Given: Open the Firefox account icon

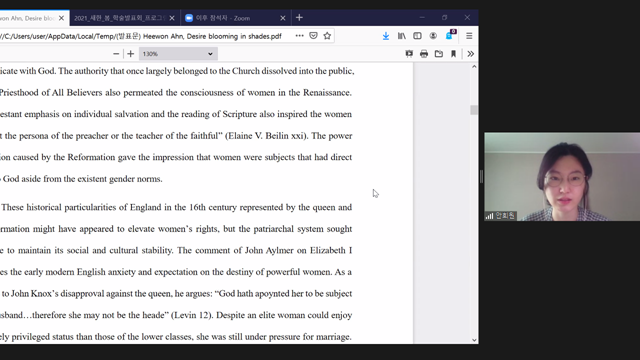Looking at the screenshot, I should click(x=433, y=36).
